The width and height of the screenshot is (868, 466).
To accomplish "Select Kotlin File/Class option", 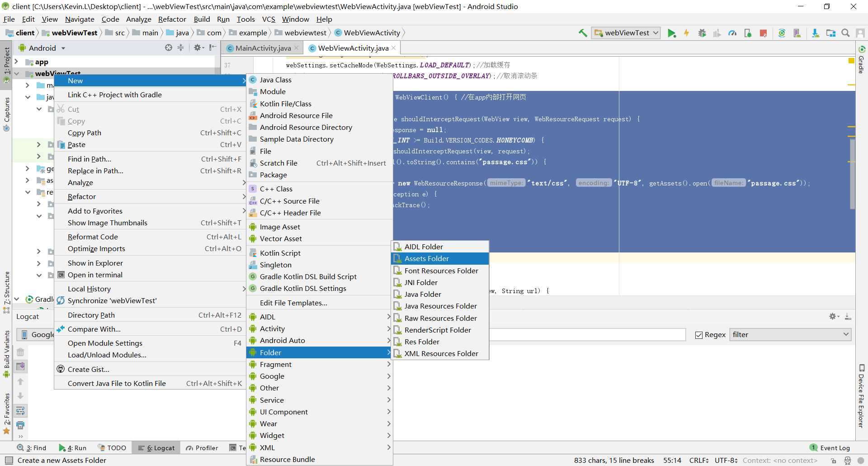I will (319, 104).
